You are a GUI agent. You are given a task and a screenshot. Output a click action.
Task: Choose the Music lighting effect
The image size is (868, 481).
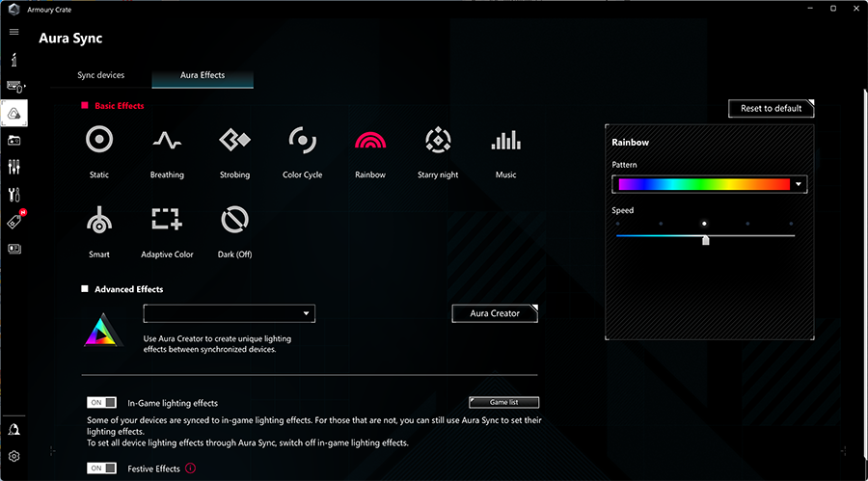pyautogui.click(x=505, y=141)
